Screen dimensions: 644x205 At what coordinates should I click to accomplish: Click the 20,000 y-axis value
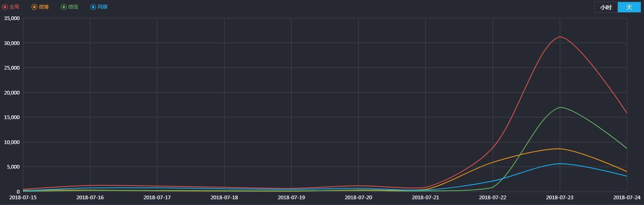tap(12, 92)
